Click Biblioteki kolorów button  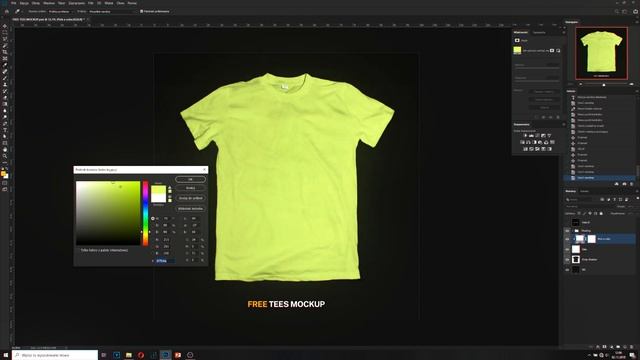(190, 209)
